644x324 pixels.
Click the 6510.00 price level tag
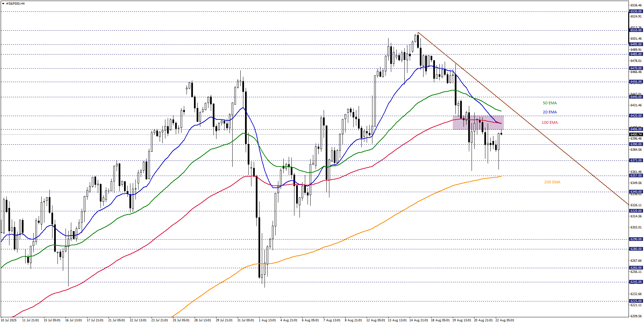click(x=636, y=30)
